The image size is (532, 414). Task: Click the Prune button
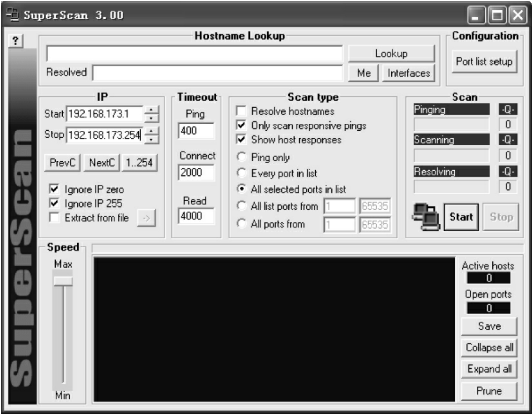coord(489,391)
